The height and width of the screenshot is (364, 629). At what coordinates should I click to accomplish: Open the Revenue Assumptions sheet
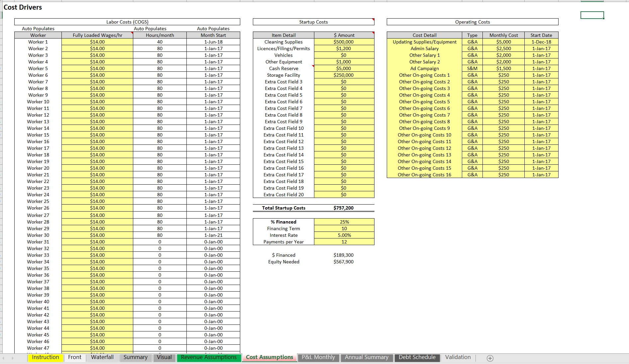(x=209, y=357)
